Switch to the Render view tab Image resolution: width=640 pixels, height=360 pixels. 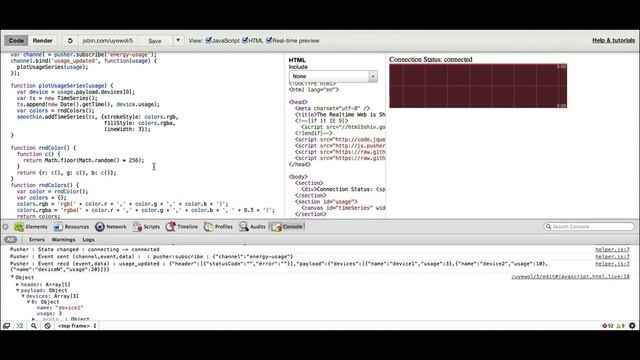[42, 40]
